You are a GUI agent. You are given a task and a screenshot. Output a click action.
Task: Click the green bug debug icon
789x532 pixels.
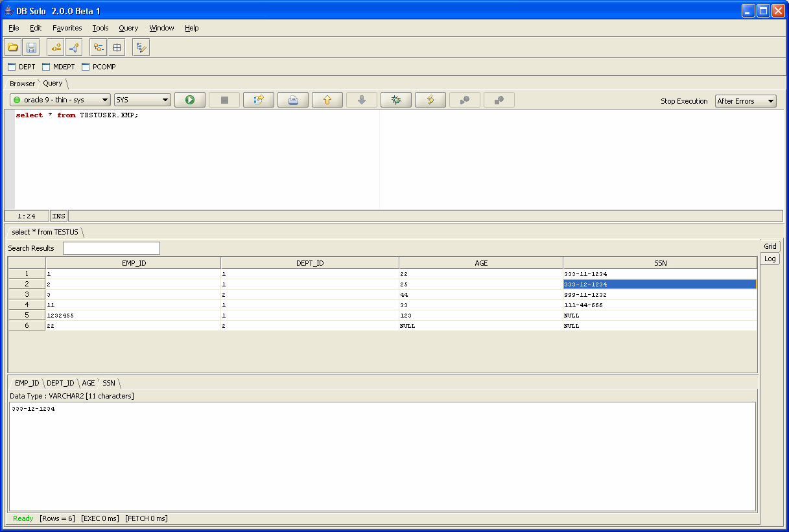point(396,100)
